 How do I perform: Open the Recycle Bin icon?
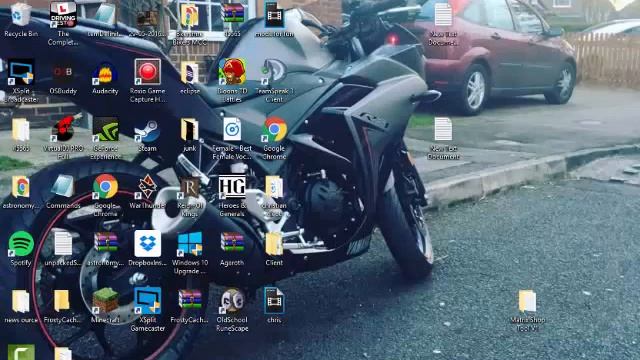21,16
